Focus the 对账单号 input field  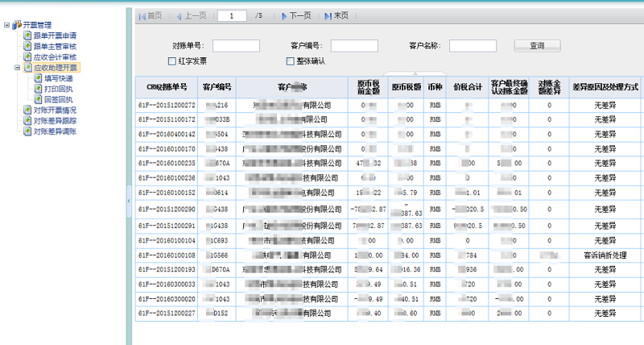coord(236,46)
